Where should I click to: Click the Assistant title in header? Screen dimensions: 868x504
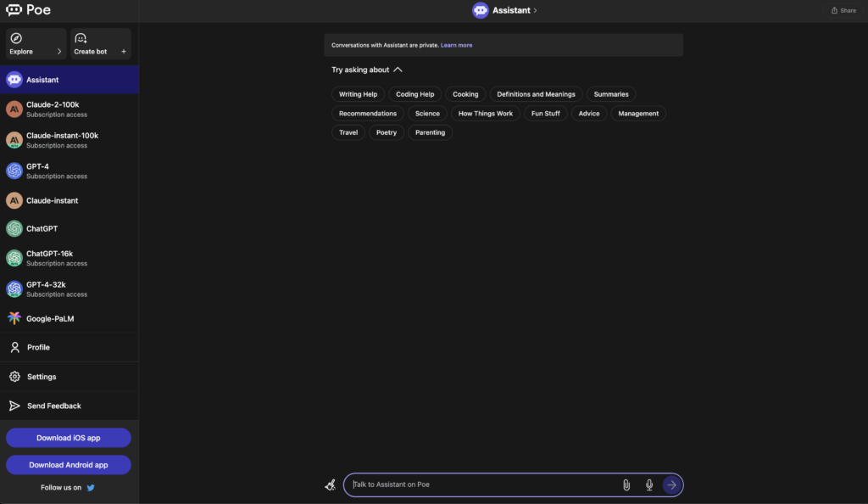pos(511,10)
